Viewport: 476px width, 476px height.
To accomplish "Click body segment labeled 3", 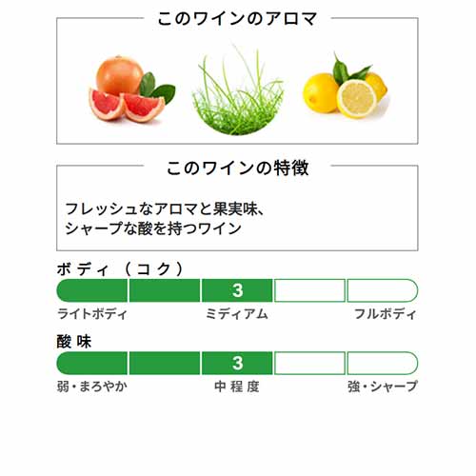I will point(237,290).
